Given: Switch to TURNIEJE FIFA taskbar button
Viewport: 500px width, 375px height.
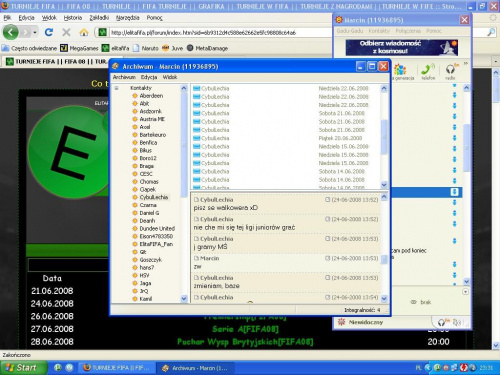Looking at the screenshot, I should 117,368.
